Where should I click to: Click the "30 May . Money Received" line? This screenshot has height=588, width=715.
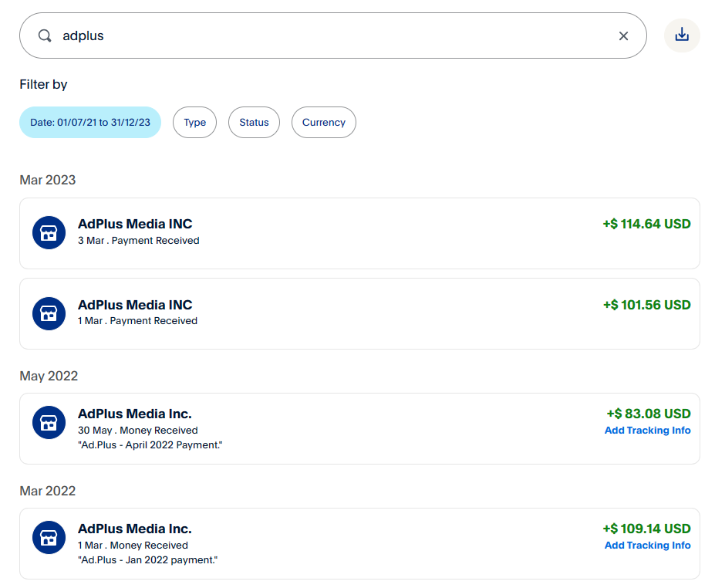pos(138,430)
